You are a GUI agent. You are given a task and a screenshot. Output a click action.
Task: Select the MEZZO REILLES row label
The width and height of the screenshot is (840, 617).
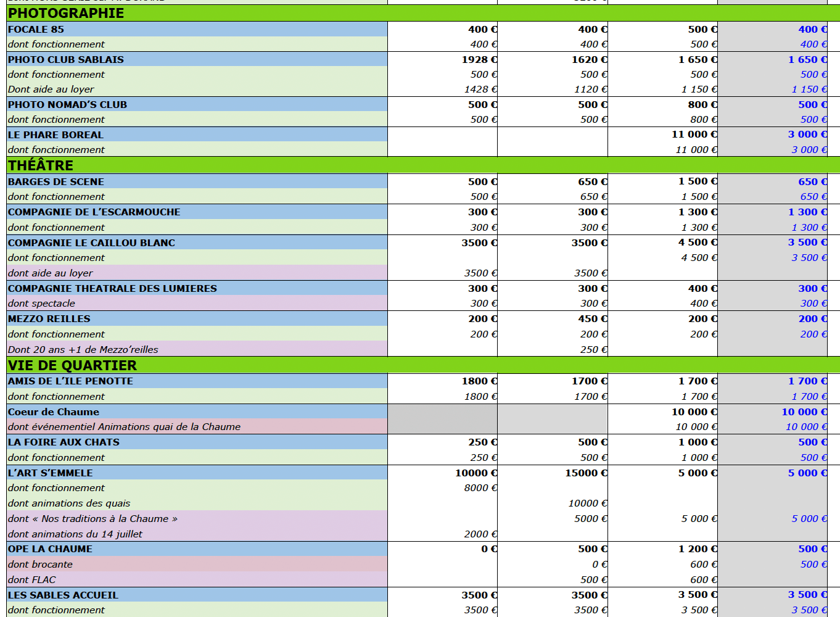click(49, 318)
